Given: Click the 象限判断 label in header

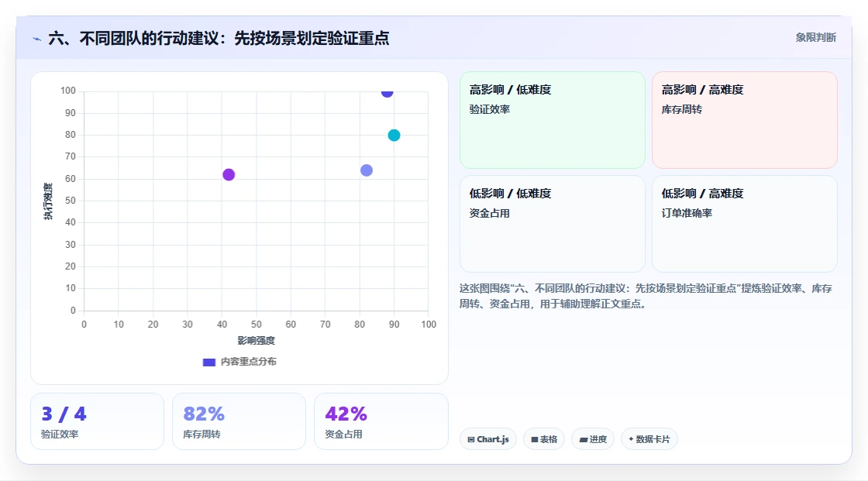Looking at the screenshot, I should pyautogui.click(x=815, y=38).
